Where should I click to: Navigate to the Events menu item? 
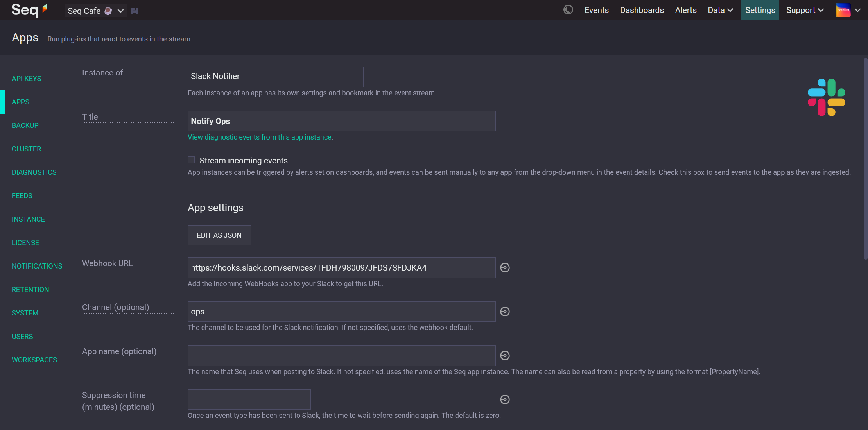597,10
